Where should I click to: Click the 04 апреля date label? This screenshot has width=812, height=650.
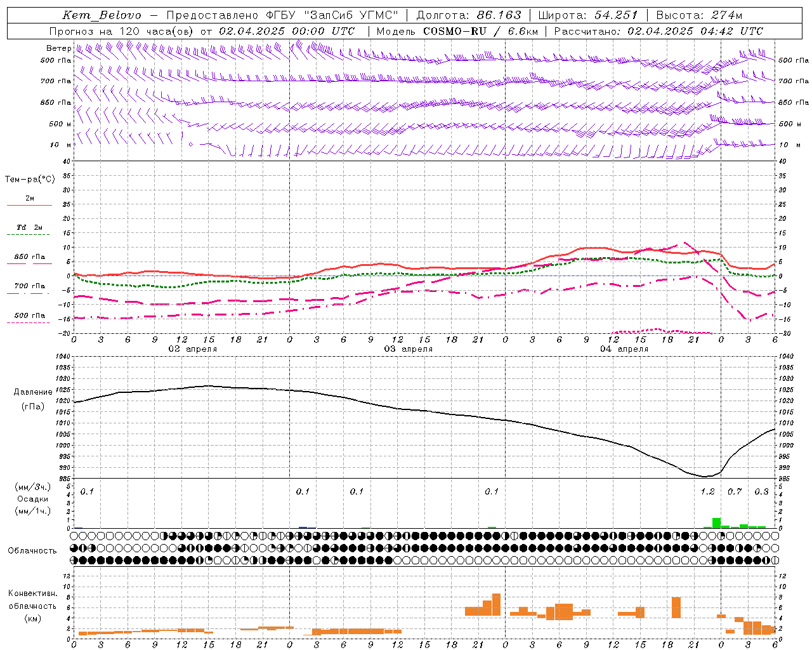point(624,349)
